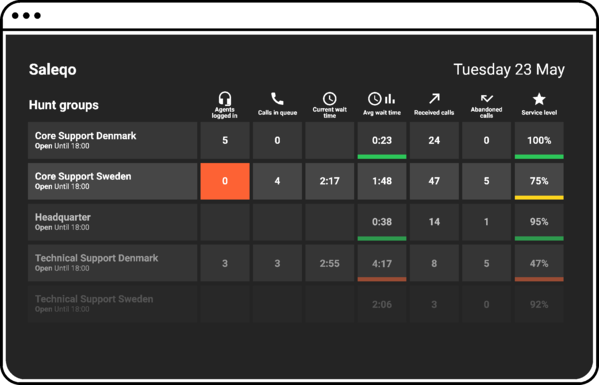Click the 14 received calls cell
The height and width of the screenshot is (385, 599).
point(434,222)
